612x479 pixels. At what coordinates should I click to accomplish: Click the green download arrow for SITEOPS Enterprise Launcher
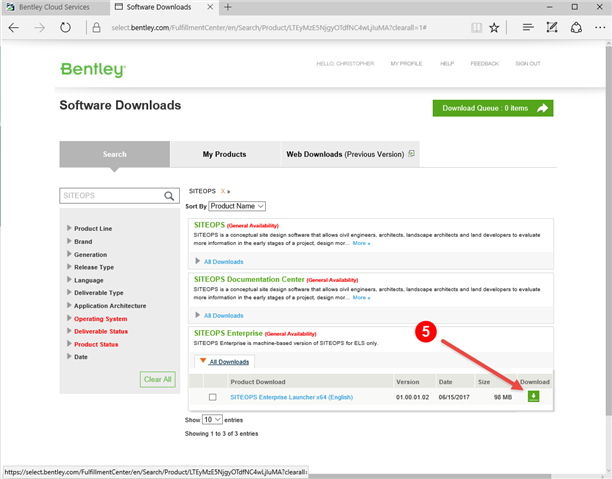tap(533, 397)
